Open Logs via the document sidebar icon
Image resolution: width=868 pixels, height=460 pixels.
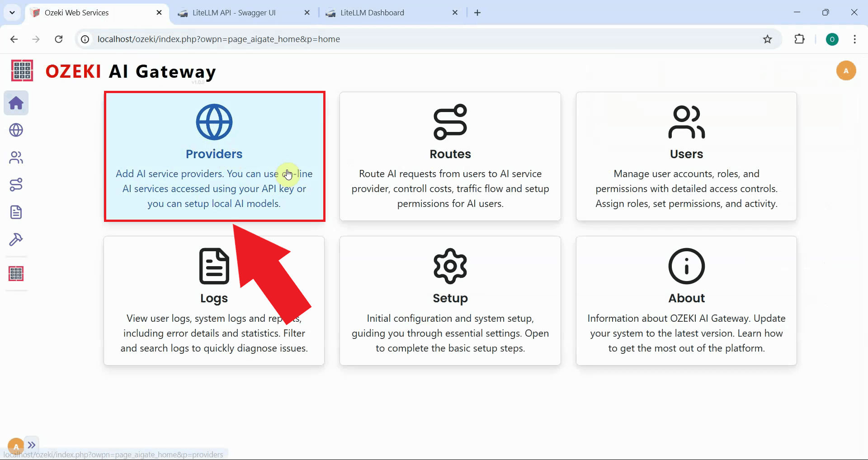click(16, 212)
